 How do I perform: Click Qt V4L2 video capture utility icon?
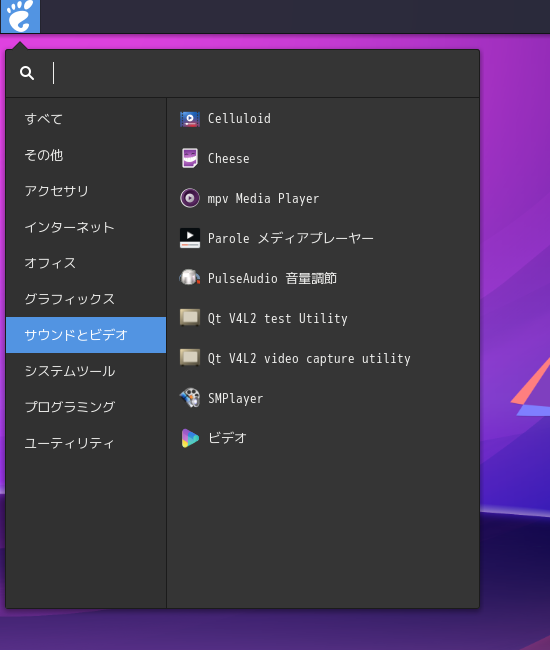pyautogui.click(x=190, y=358)
